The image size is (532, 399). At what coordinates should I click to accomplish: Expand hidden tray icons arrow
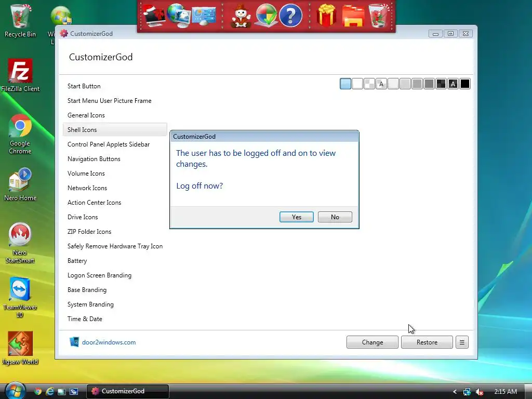[x=455, y=392]
